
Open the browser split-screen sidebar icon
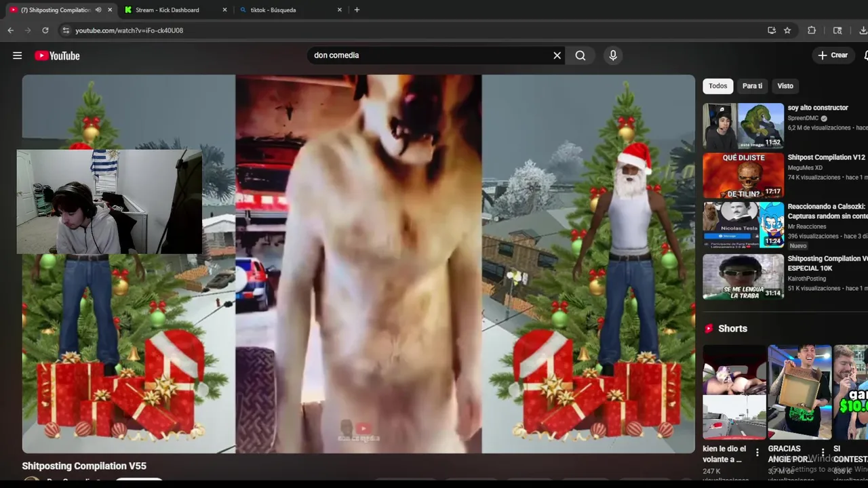(x=837, y=30)
